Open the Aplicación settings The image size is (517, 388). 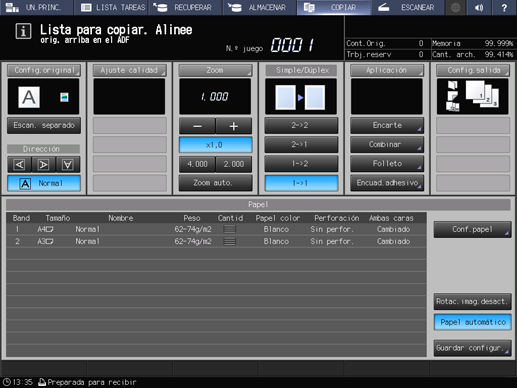387,70
